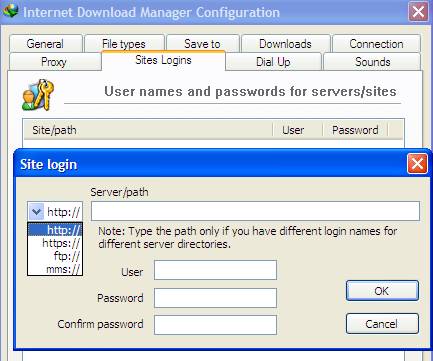Pick mms:// in the protocol list
The width and height of the screenshot is (433, 361).
(x=55, y=269)
